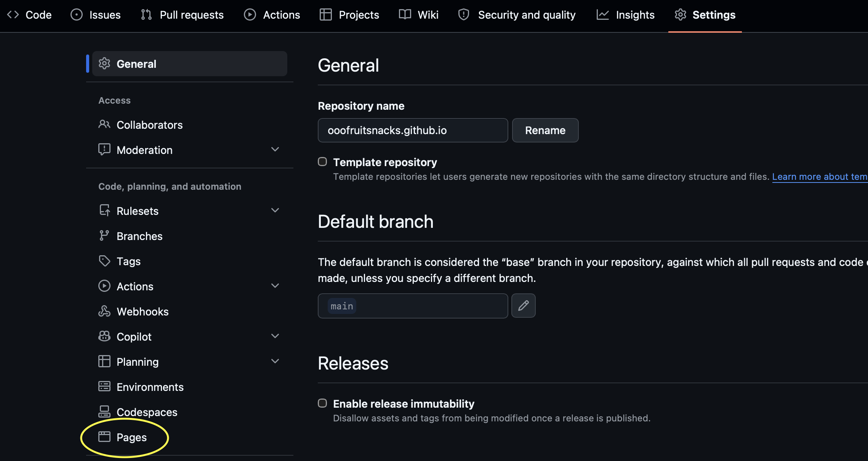Expand the sidebar Actions chevron
The width and height of the screenshot is (868, 461).
[275, 286]
